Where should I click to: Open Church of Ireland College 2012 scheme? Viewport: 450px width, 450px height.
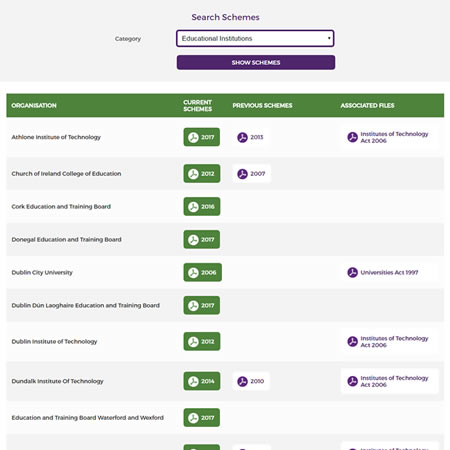click(x=202, y=173)
